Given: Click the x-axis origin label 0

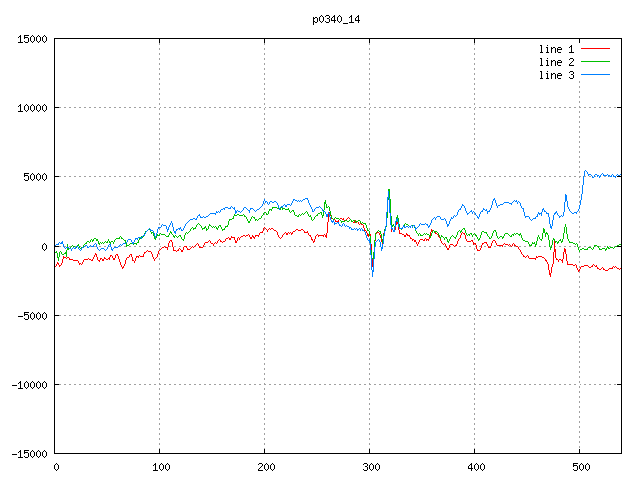Looking at the screenshot, I should pyautogui.click(x=56, y=467).
